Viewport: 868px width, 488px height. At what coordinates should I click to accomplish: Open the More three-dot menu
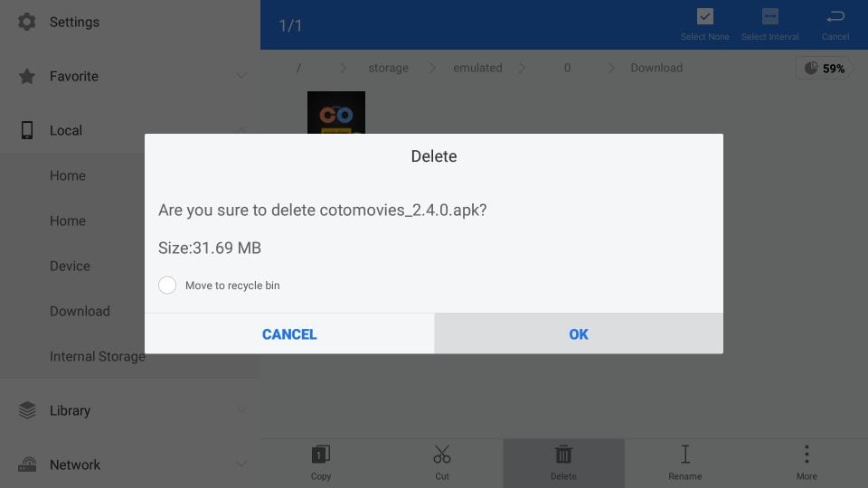807,455
